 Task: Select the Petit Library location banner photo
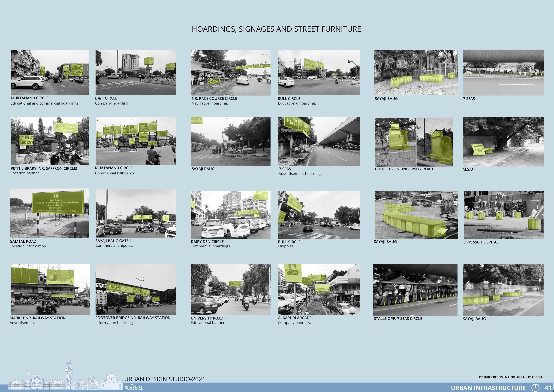[50, 141]
